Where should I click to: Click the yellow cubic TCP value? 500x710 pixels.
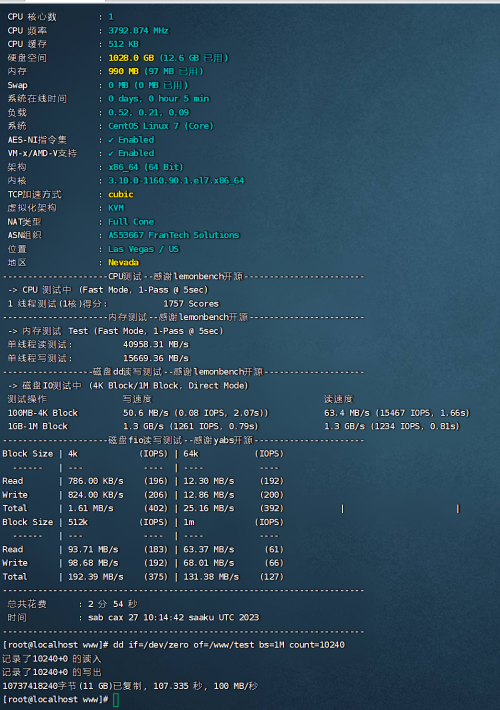coord(120,194)
